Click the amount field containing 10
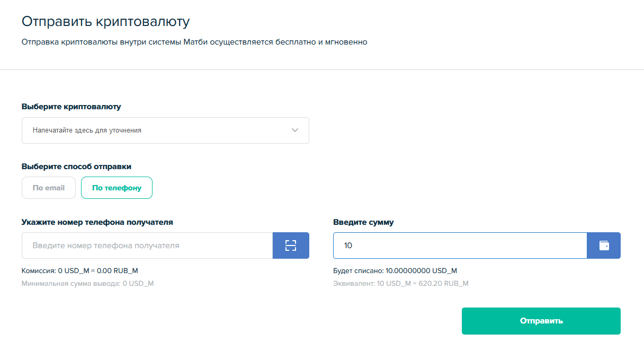This screenshot has height=342, width=644. (x=460, y=245)
